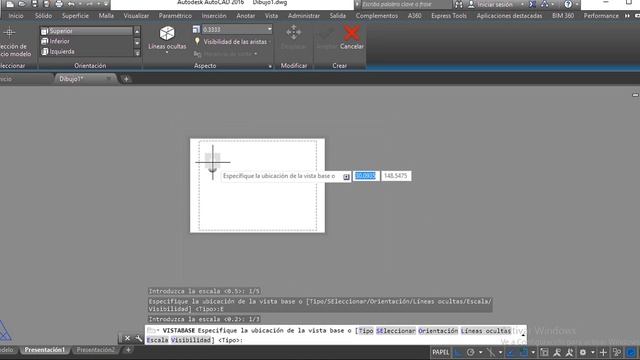Click the highlighted X coordinate input field

[x=366, y=176]
